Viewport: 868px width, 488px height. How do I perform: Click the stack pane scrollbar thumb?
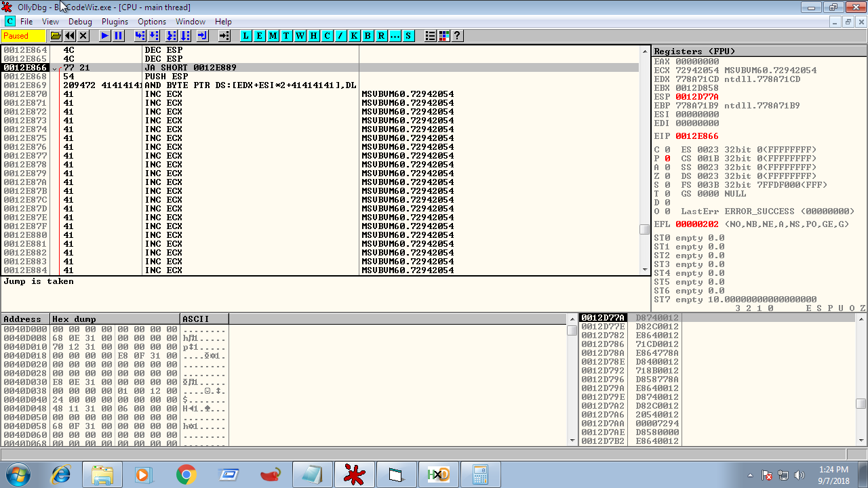(861, 404)
